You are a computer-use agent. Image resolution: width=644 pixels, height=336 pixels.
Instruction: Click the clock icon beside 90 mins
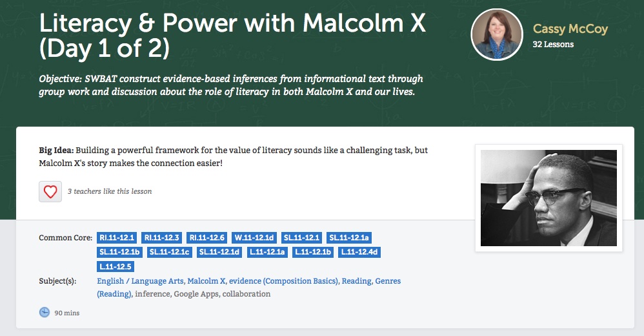(x=45, y=313)
